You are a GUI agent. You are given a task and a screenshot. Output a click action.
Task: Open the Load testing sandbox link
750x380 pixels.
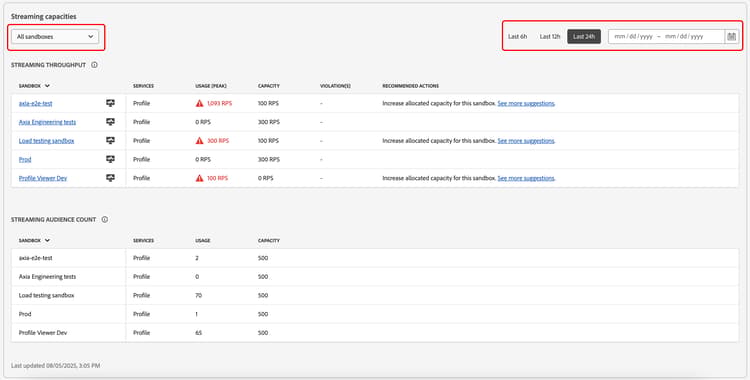pos(46,141)
